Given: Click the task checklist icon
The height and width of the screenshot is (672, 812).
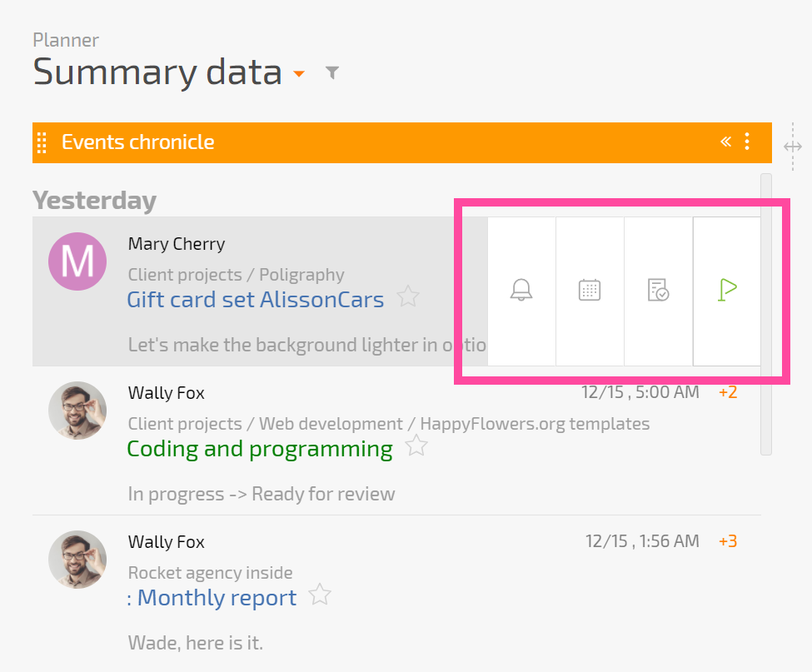Looking at the screenshot, I should pyautogui.click(x=658, y=290).
